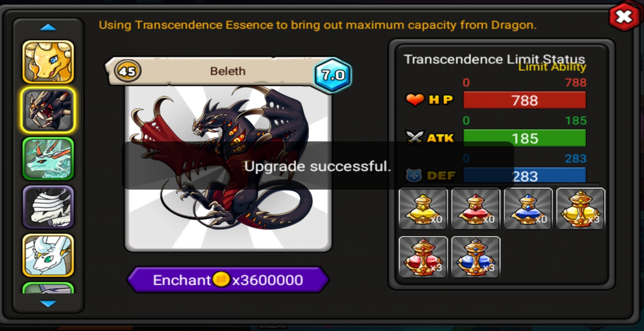The height and width of the screenshot is (331, 644).
Task: Select the small yellow essence potion
Action: 423,209
